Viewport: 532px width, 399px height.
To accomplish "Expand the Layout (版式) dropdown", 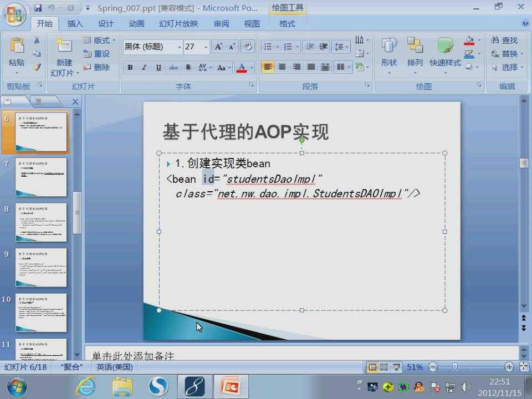I will (99, 40).
